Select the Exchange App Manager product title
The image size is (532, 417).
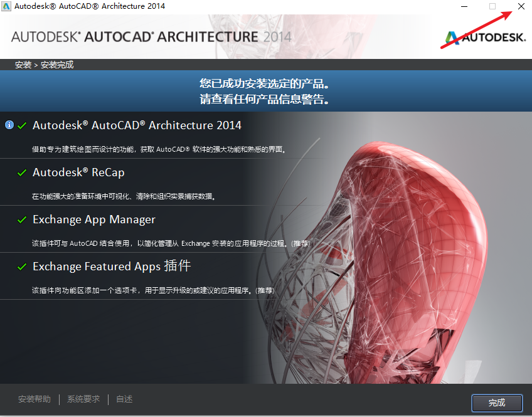(94, 220)
